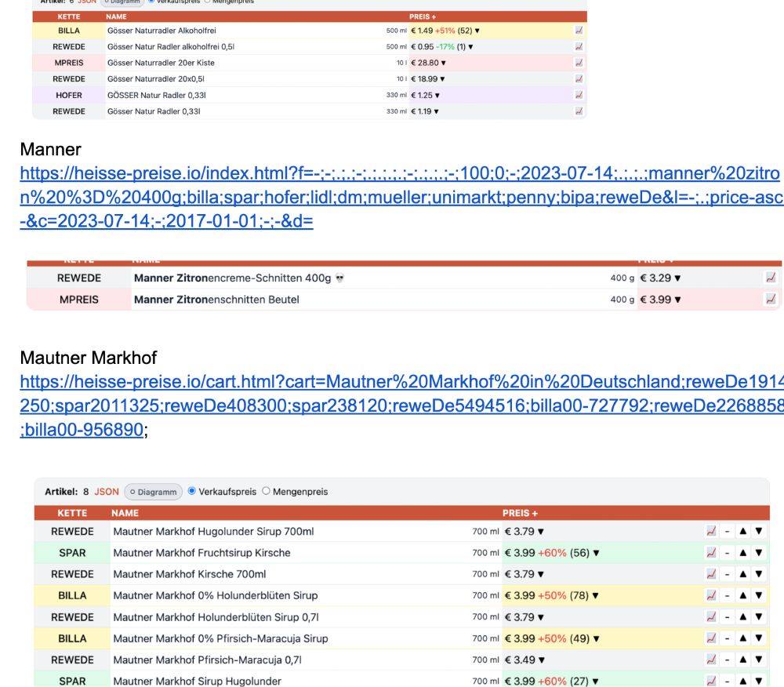The image size is (784, 687).
Task: Expand € 28.80 price history arrow
Action: 444,63
